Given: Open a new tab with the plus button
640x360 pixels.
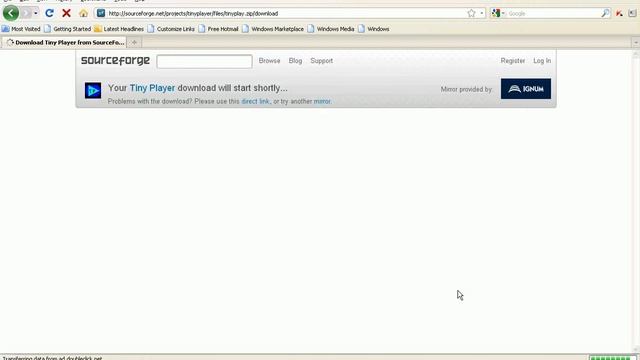Looking at the screenshot, I should pos(134,42).
